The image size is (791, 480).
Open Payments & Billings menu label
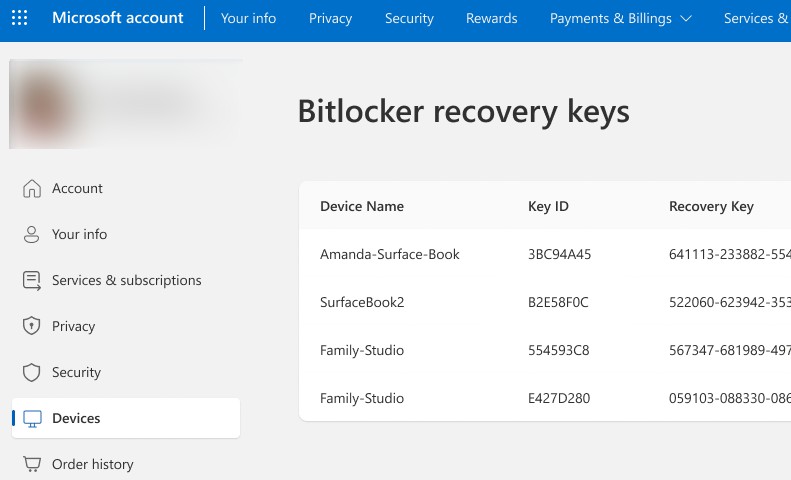tap(610, 18)
